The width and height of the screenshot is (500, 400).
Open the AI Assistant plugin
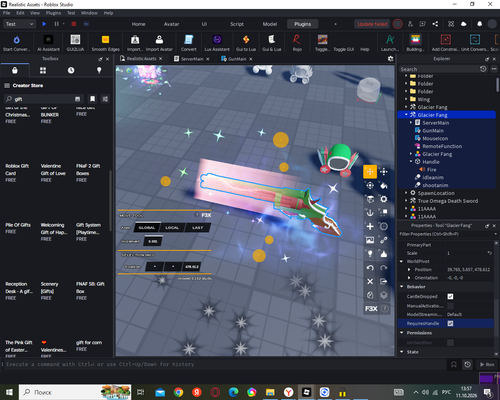tap(48, 43)
